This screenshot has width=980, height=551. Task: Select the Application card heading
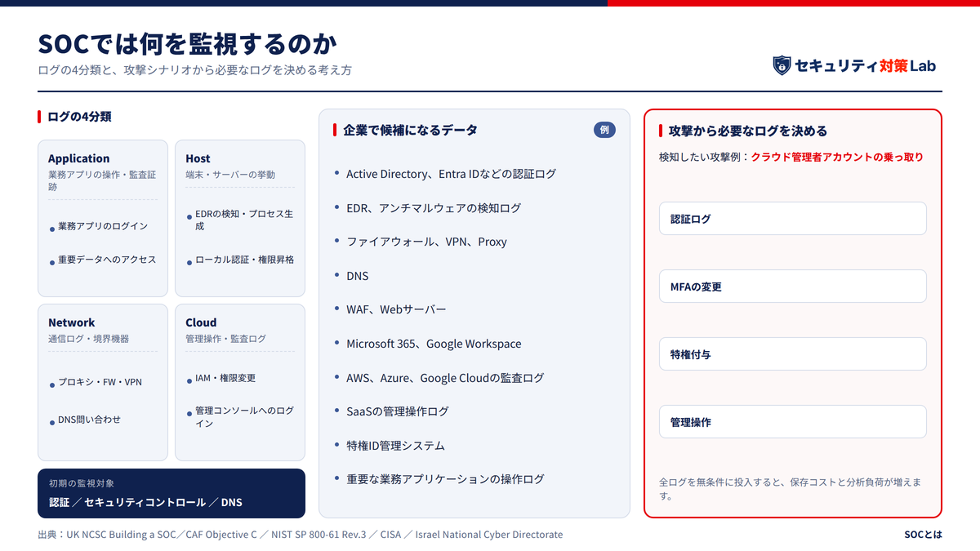78,158
